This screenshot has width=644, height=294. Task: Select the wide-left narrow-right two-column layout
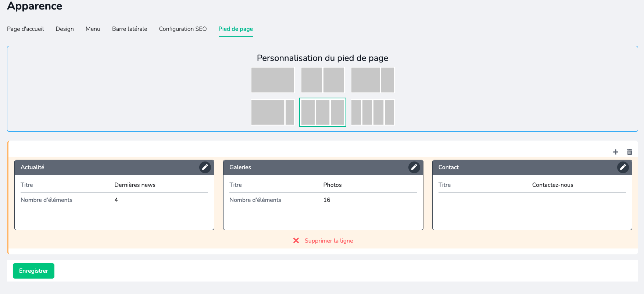click(373, 80)
